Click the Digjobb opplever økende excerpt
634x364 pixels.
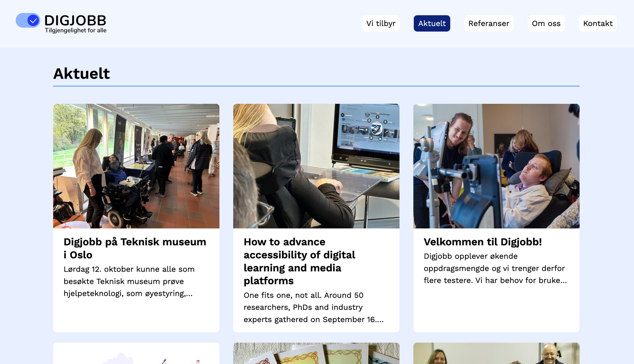point(495,268)
